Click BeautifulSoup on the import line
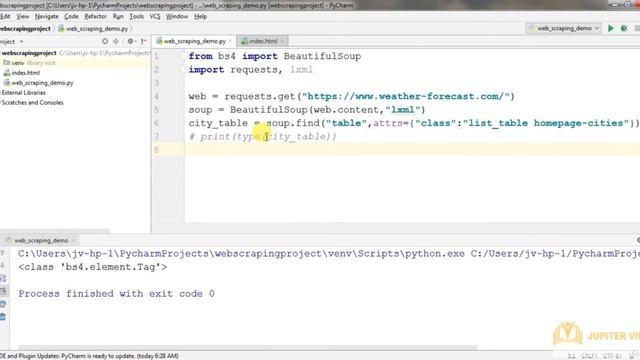 pos(322,56)
